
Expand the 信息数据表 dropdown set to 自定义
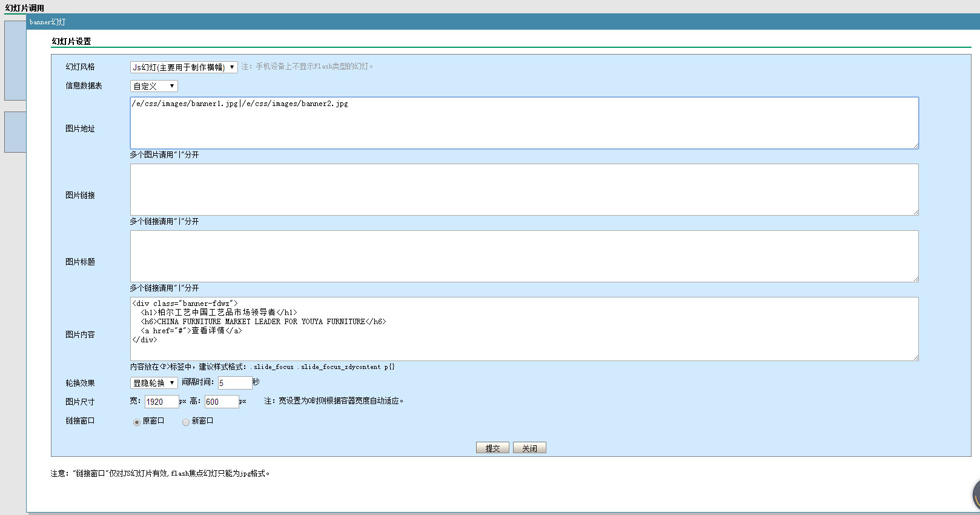tap(154, 86)
